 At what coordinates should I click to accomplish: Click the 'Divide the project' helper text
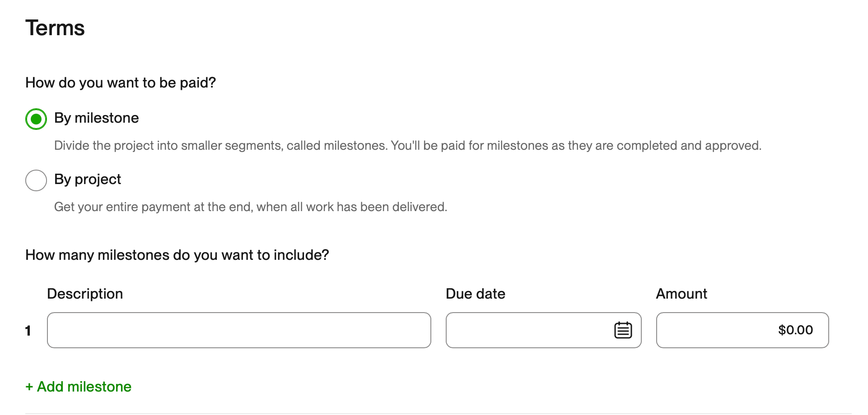point(407,146)
